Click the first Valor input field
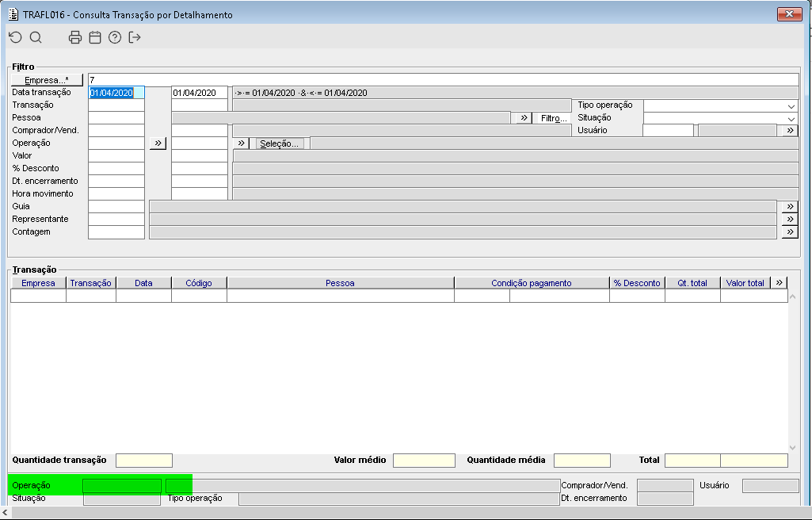Viewport: 812px width, 520px height. pos(116,156)
